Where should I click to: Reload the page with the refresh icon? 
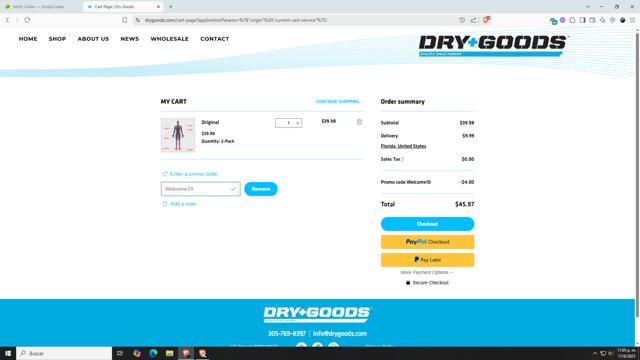point(27,20)
